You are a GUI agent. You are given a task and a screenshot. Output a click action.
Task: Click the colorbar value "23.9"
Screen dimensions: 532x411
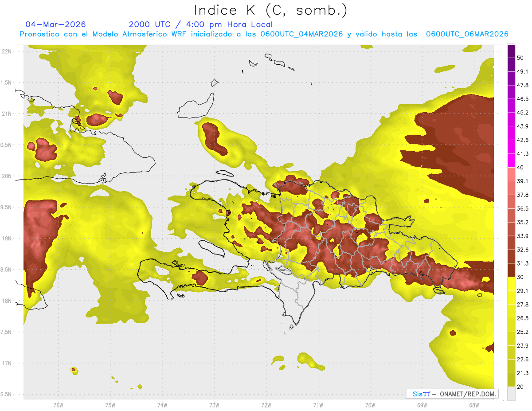[x=523, y=346]
